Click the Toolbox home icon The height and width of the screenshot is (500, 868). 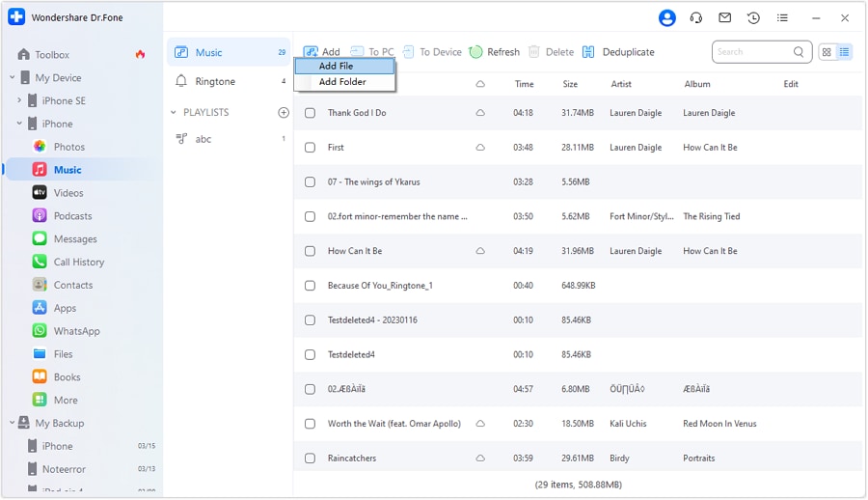point(24,54)
